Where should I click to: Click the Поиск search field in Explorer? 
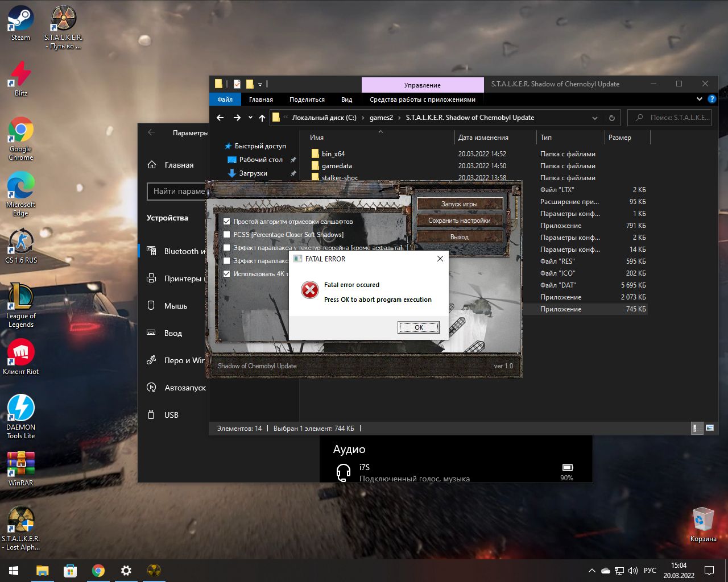[x=671, y=118]
